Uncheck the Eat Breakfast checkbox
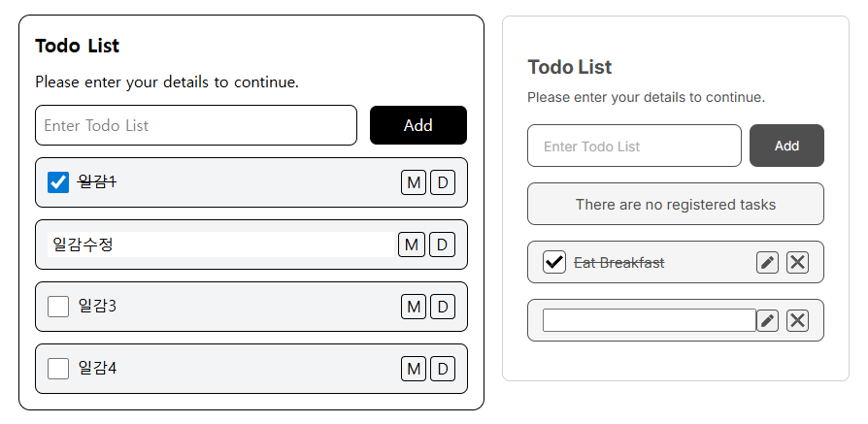Image resolution: width=868 pixels, height=424 pixels. tap(554, 262)
